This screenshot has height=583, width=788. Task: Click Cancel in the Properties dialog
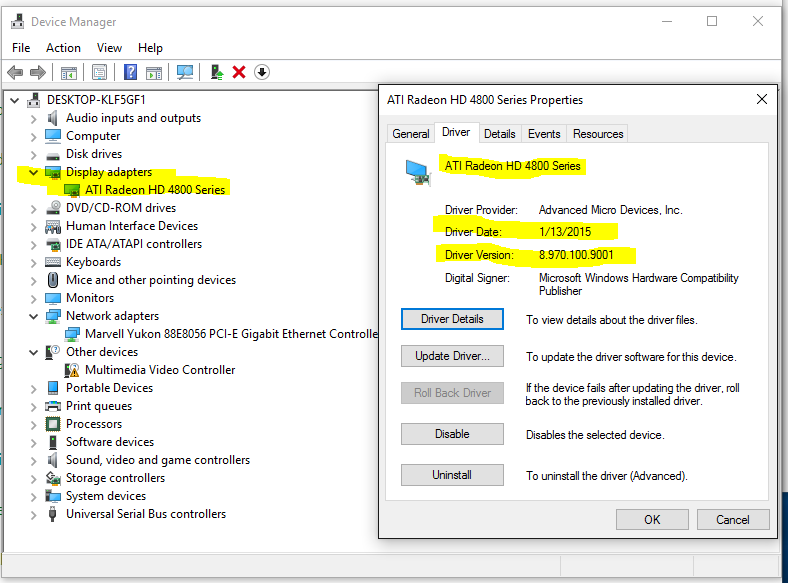tap(733, 520)
